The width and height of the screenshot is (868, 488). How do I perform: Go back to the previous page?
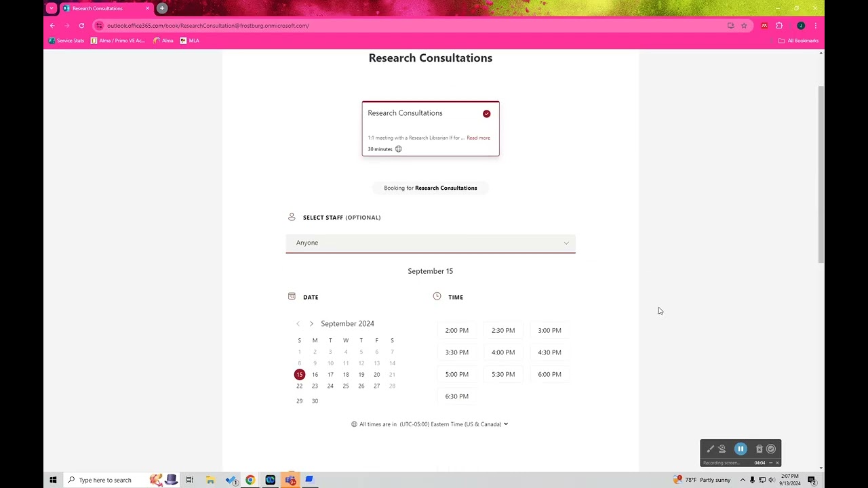click(x=52, y=26)
